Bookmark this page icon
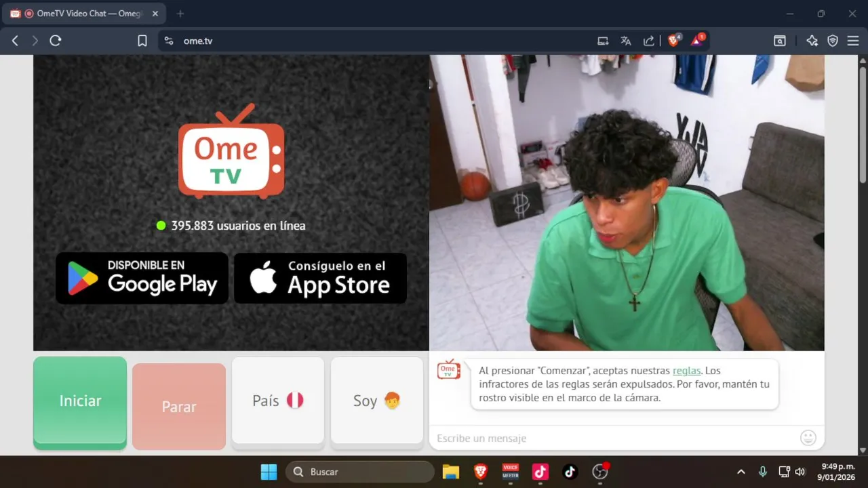868x488 pixels. pyautogui.click(x=142, y=41)
